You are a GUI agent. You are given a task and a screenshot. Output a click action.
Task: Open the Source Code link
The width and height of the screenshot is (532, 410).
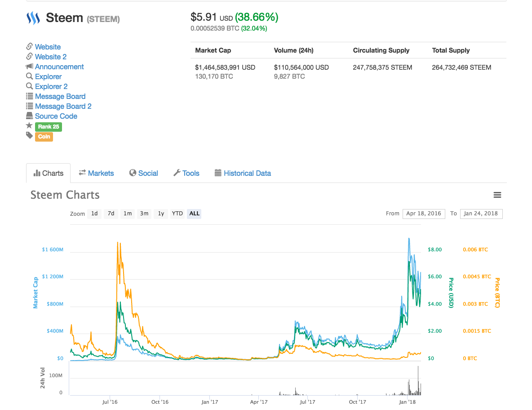pyautogui.click(x=56, y=116)
